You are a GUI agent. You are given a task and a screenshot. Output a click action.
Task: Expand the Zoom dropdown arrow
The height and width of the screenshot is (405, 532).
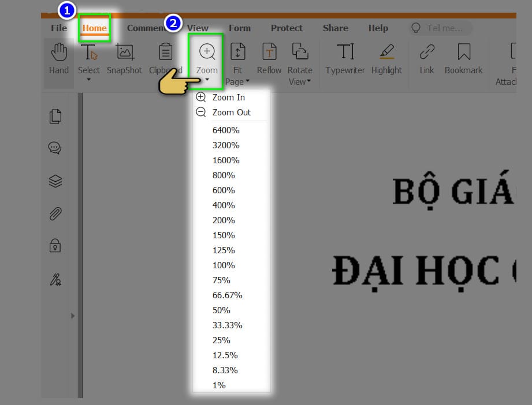(207, 80)
